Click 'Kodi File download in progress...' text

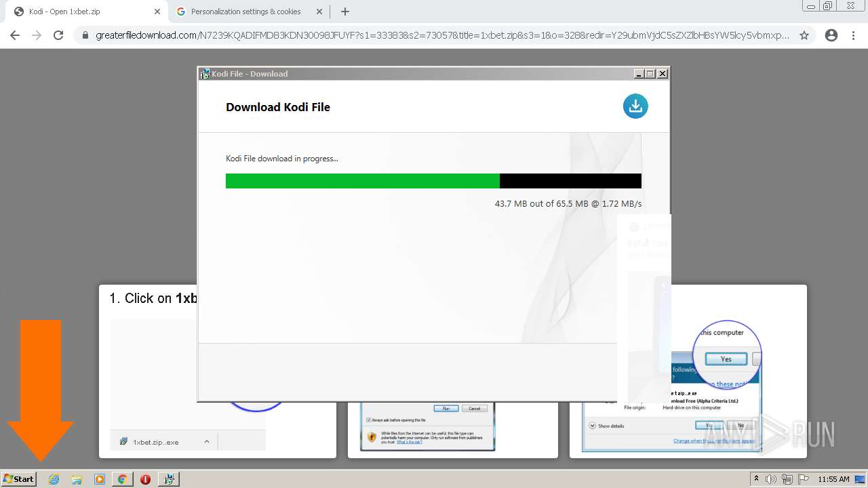[282, 159]
